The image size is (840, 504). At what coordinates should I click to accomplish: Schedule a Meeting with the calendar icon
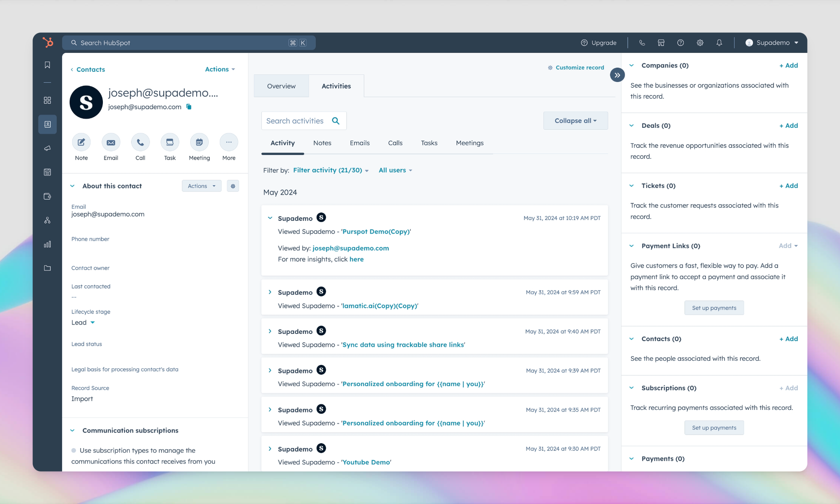coord(199,142)
